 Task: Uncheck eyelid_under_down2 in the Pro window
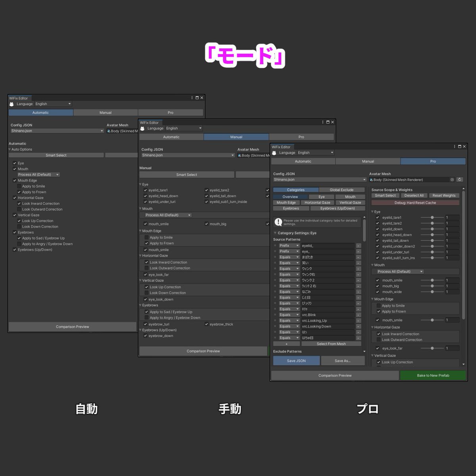click(378, 246)
